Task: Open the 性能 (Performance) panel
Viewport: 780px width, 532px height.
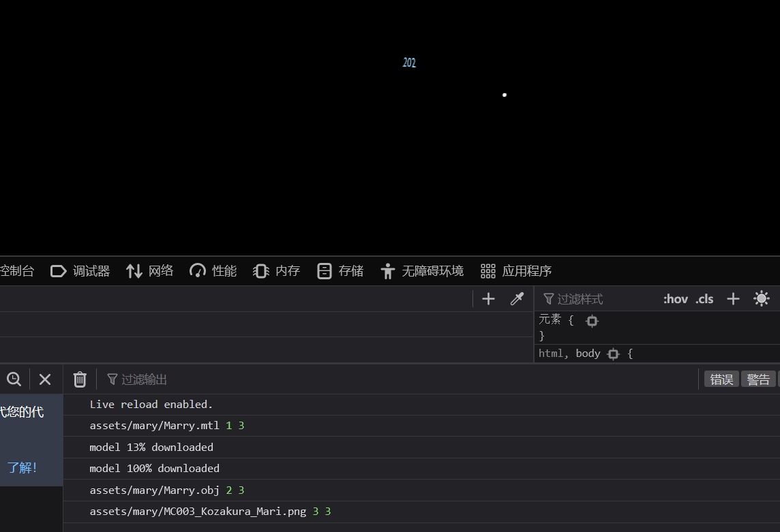Action: pos(213,271)
